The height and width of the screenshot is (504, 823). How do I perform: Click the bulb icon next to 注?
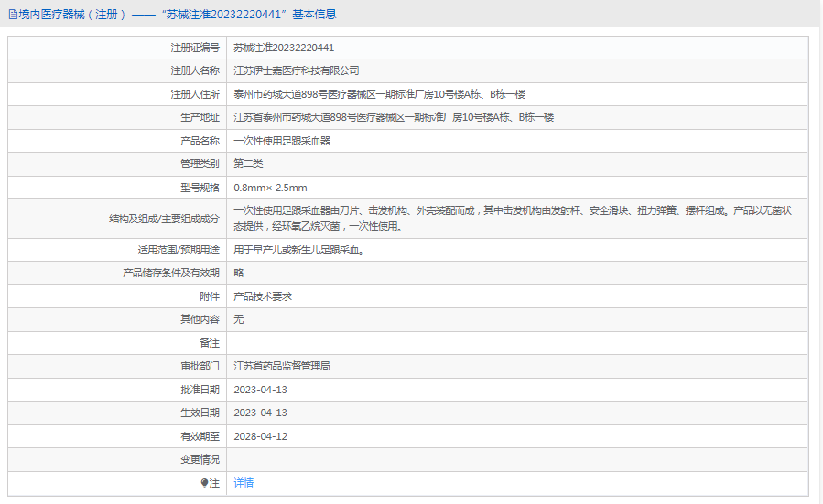pyautogui.click(x=205, y=483)
